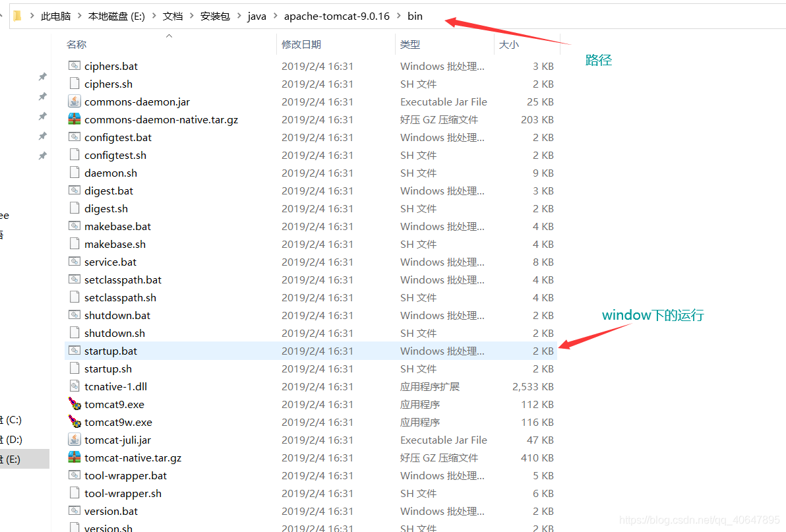Viewport: 786px width, 532px height.
Task: Expand the chevron after 文档 in path
Action: pyautogui.click(x=191, y=16)
